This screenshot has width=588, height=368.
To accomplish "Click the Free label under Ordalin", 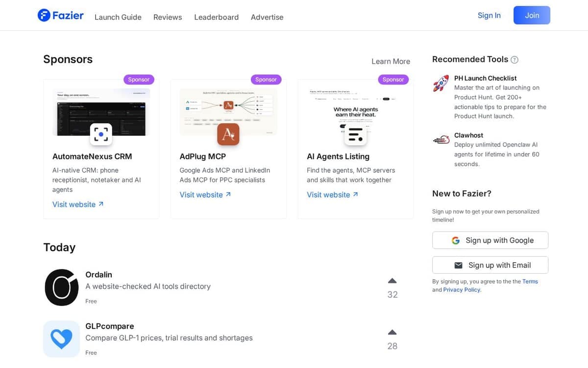I will coord(91,301).
